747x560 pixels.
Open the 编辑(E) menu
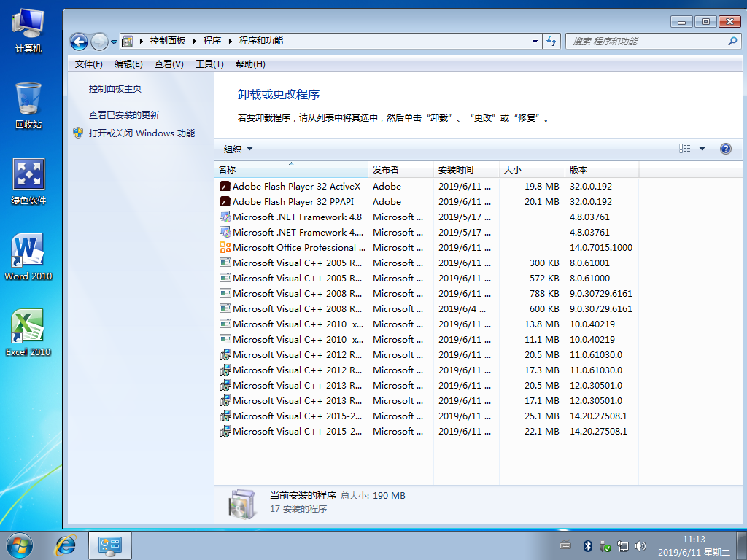(128, 64)
